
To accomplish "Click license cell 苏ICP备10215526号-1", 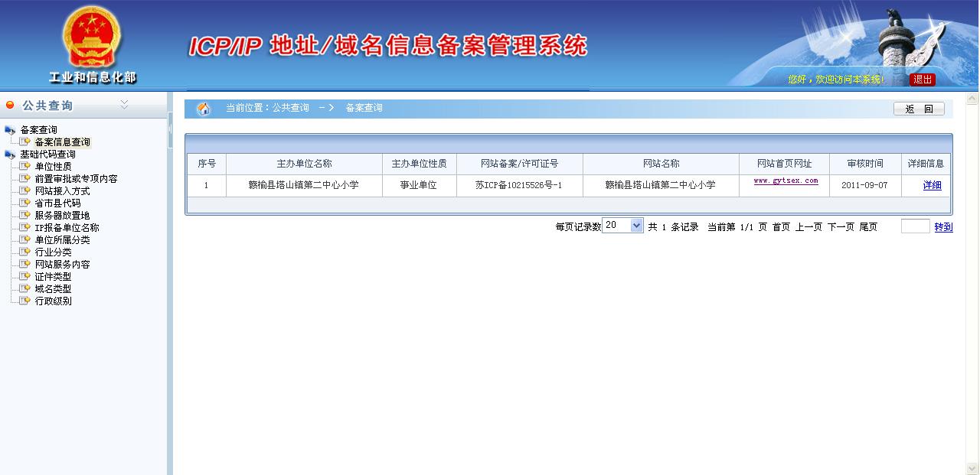I will (x=519, y=185).
